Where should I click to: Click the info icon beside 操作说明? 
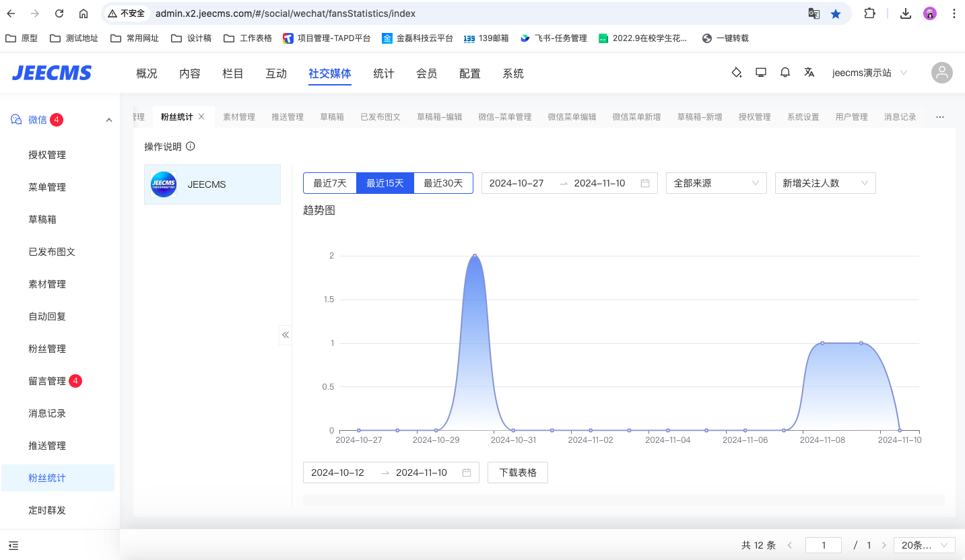191,147
